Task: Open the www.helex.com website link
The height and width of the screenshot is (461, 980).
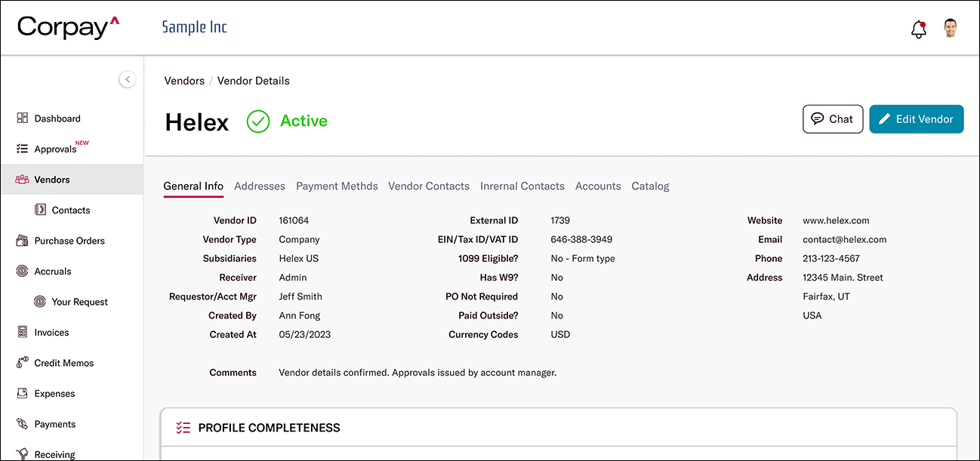Action: pyautogui.click(x=836, y=220)
